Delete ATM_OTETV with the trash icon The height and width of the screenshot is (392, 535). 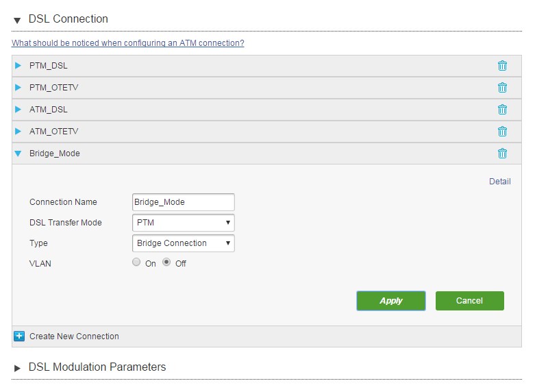502,132
